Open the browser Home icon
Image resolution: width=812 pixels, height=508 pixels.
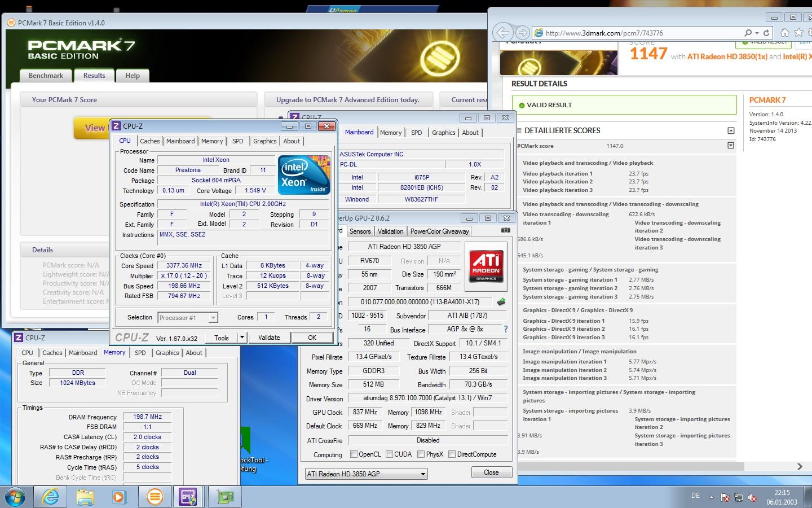pos(785,33)
